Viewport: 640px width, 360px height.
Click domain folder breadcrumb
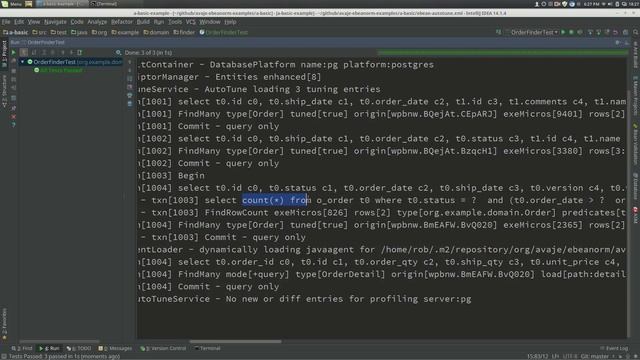pyautogui.click(x=156, y=32)
